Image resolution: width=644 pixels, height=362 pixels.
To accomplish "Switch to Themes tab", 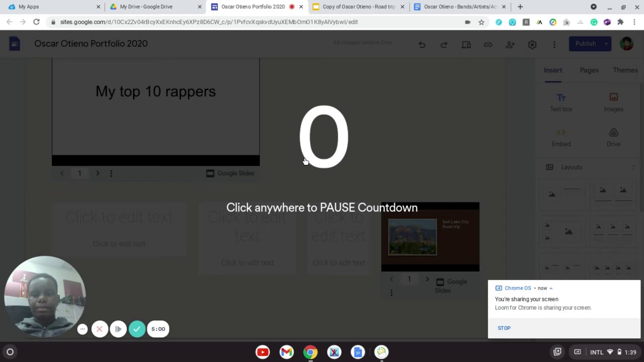I will pos(625,70).
